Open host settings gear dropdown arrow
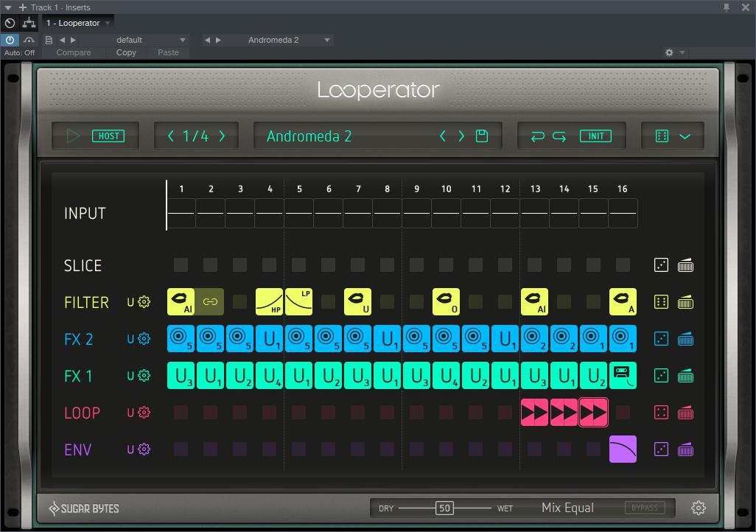Image resolution: width=756 pixels, height=532 pixels. pos(682,52)
